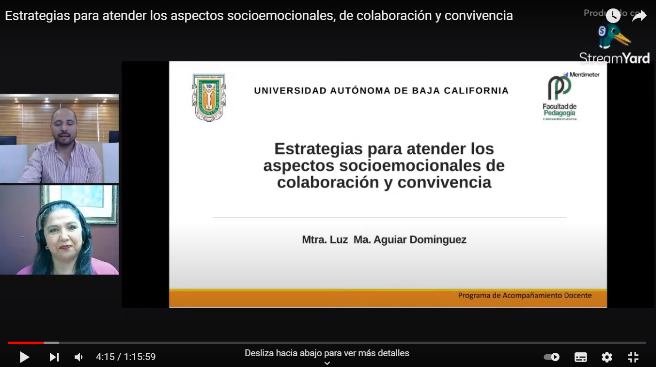Skip to next video
Screen dimensions: 656x367
(54, 357)
